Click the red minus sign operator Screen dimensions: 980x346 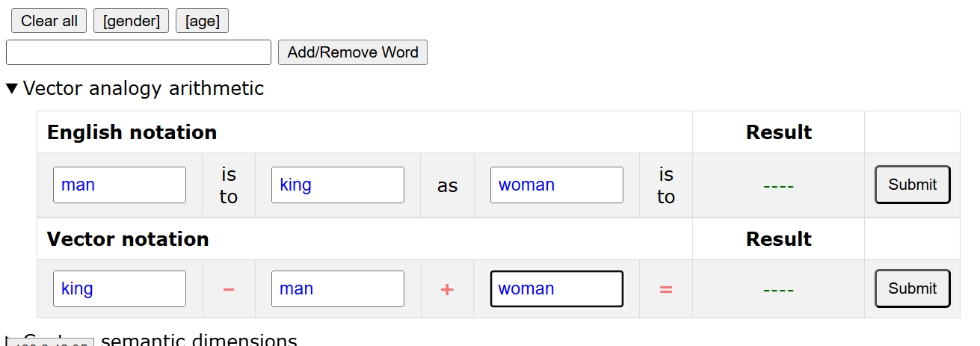[229, 289]
